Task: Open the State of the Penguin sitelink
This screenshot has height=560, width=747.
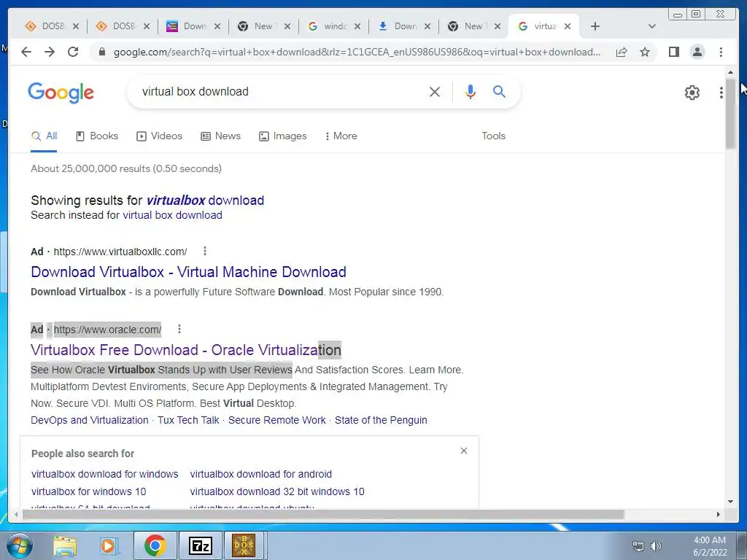Action: click(x=381, y=420)
